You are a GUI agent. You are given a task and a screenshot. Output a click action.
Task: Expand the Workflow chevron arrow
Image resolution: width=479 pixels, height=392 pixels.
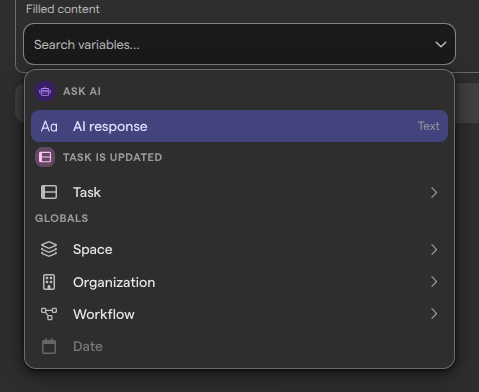(434, 314)
